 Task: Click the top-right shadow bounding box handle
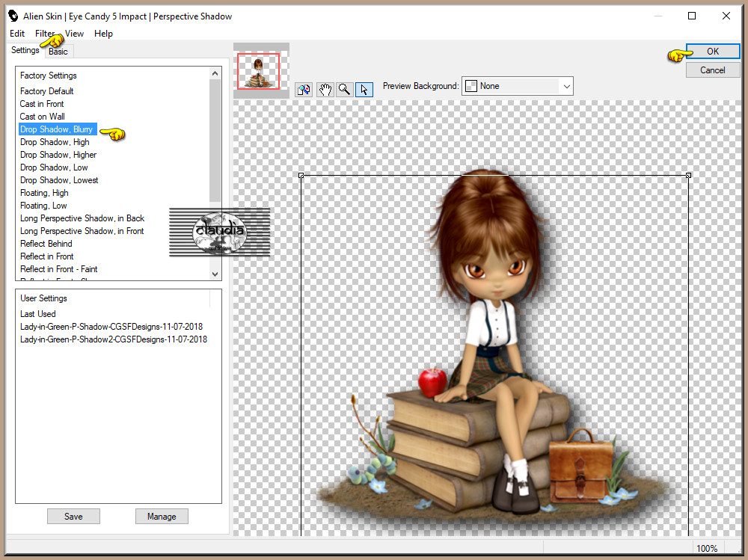coord(688,176)
